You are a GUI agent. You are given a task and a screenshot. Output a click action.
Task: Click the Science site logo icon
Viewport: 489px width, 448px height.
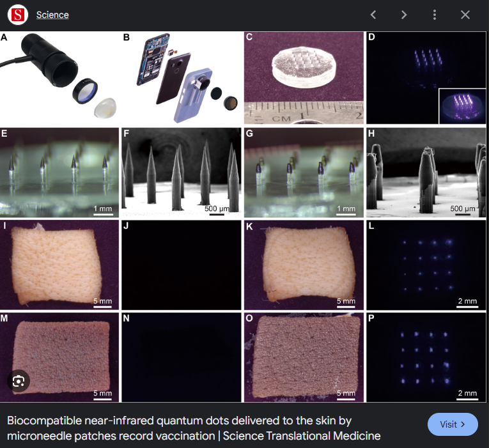(18, 15)
